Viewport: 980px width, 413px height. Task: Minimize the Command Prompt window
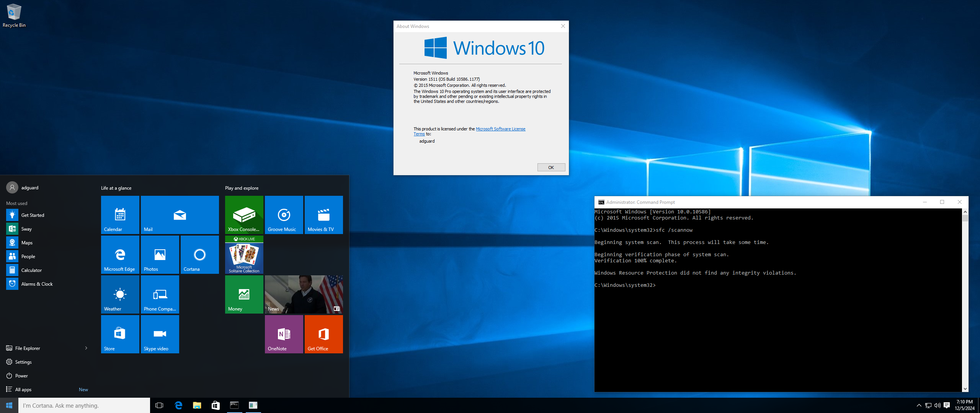click(x=925, y=202)
